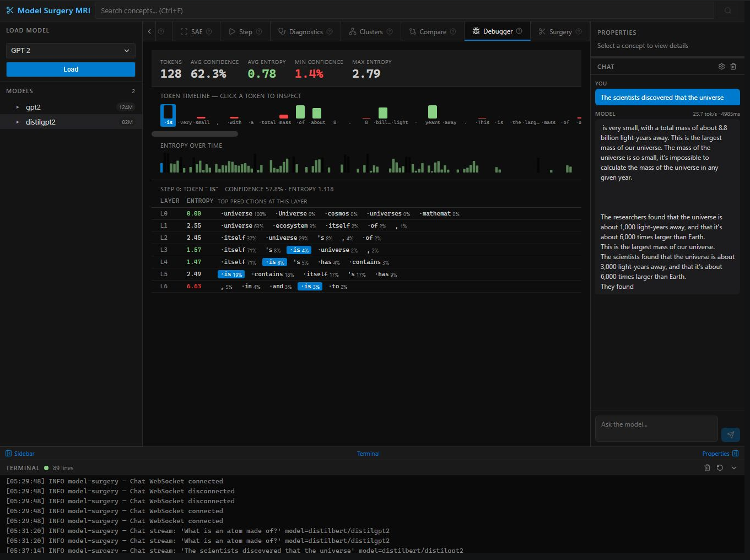Expand the gpt2 model tree item
The image size is (750, 560).
pyautogui.click(x=18, y=107)
